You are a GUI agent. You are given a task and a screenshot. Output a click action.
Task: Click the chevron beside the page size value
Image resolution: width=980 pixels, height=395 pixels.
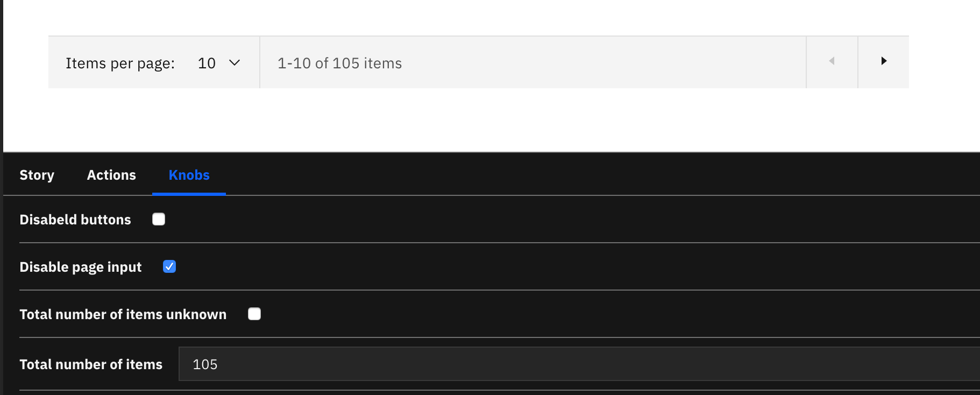[x=235, y=63]
